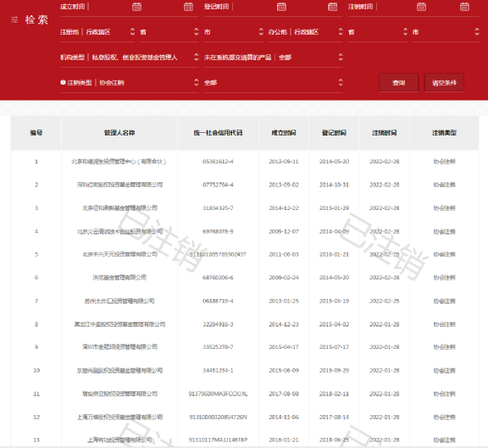Select credit code 69768078-9
The width and height of the screenshot is (488, 448).
point(218,231)
